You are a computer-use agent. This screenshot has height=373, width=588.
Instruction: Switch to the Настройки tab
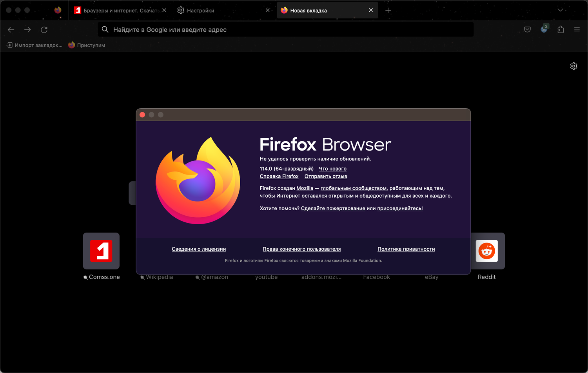click(x=223, y=11)
